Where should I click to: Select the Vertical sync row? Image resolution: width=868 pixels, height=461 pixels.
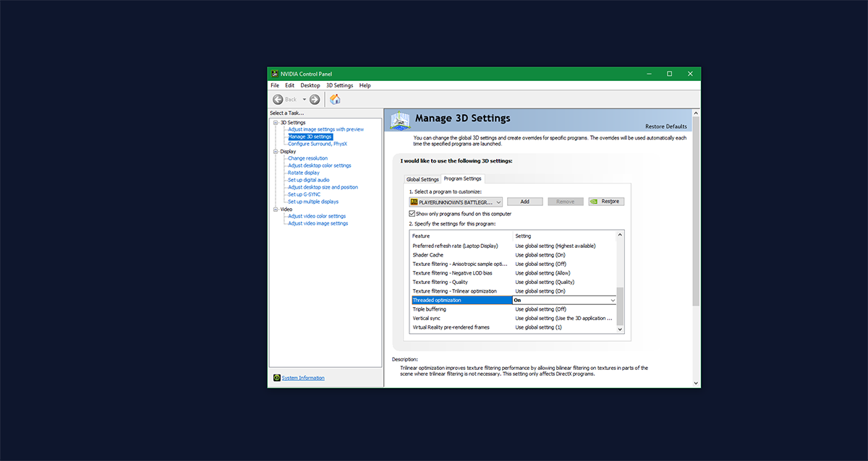pyautogui.click(x=513, y=318)
